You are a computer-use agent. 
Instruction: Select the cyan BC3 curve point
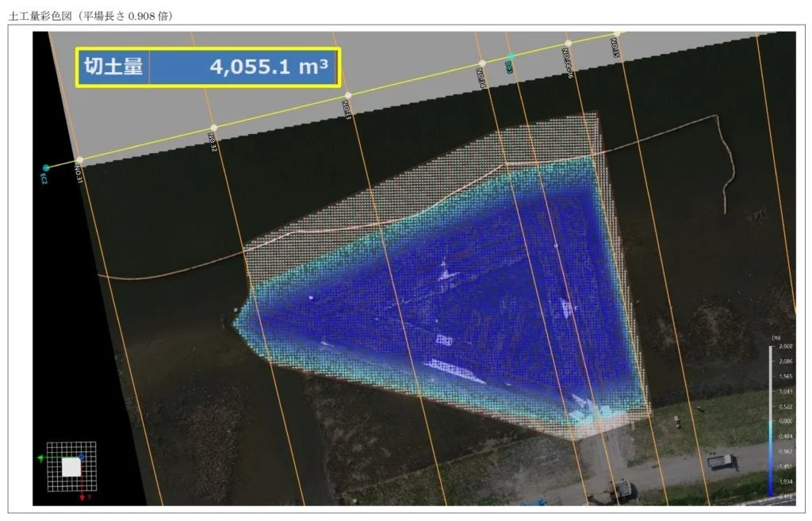point(511,56)
